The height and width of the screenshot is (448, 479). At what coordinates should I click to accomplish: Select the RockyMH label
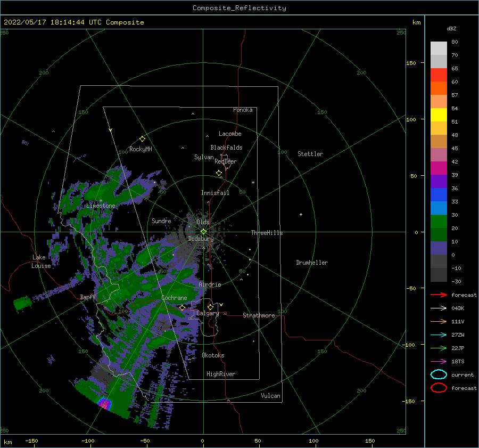coord(141,149)
